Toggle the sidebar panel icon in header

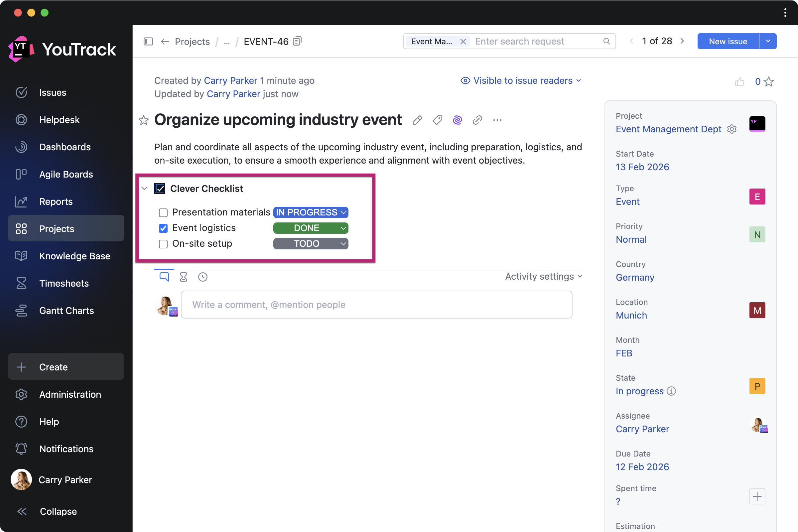(x=148, y=41)
